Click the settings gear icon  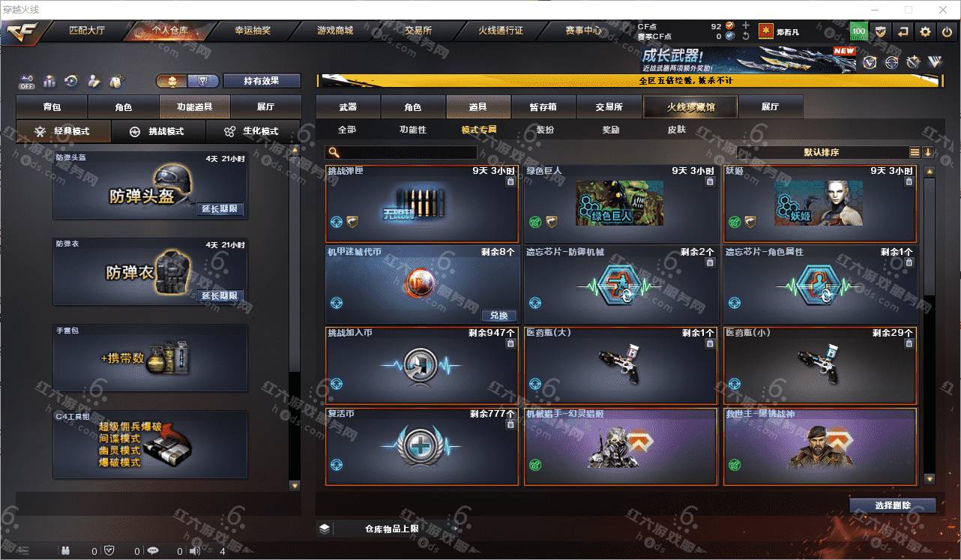point(925,31)
